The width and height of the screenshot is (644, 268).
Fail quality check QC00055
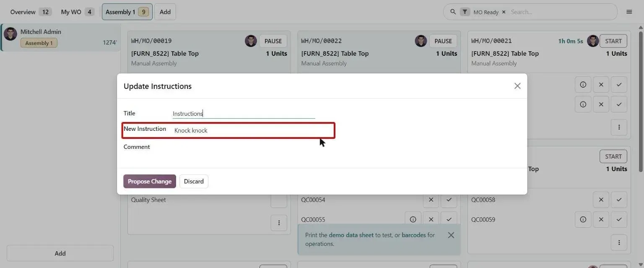point(431,219)
